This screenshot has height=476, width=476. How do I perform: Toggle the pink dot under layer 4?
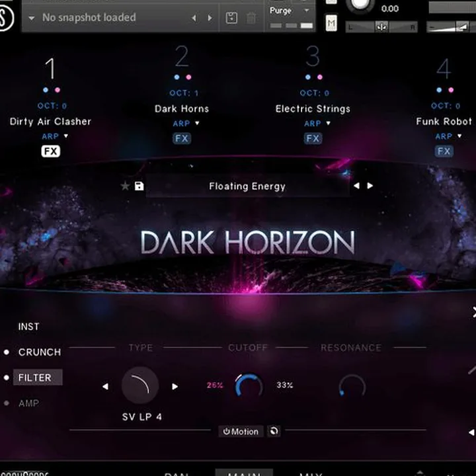451,90
